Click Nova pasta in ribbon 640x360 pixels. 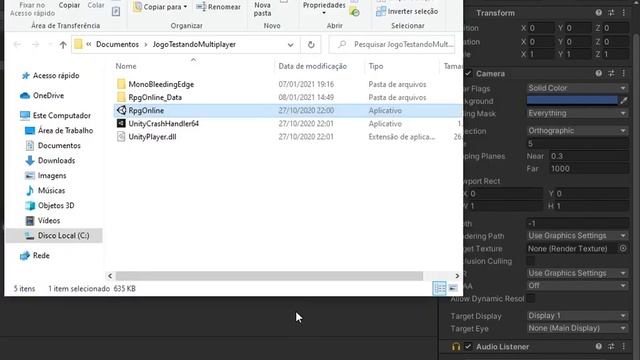tap(262, 9)
